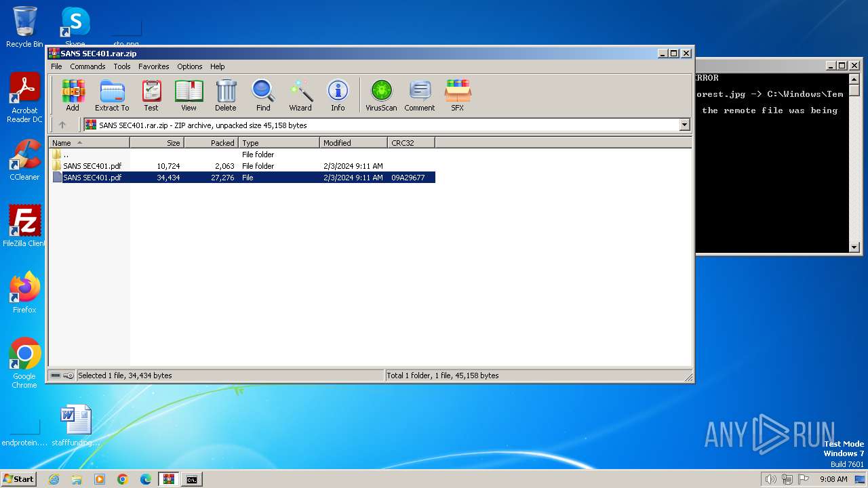Open the Options menu
This screenshot has width=868, height=488.
(x=190, y=66)
